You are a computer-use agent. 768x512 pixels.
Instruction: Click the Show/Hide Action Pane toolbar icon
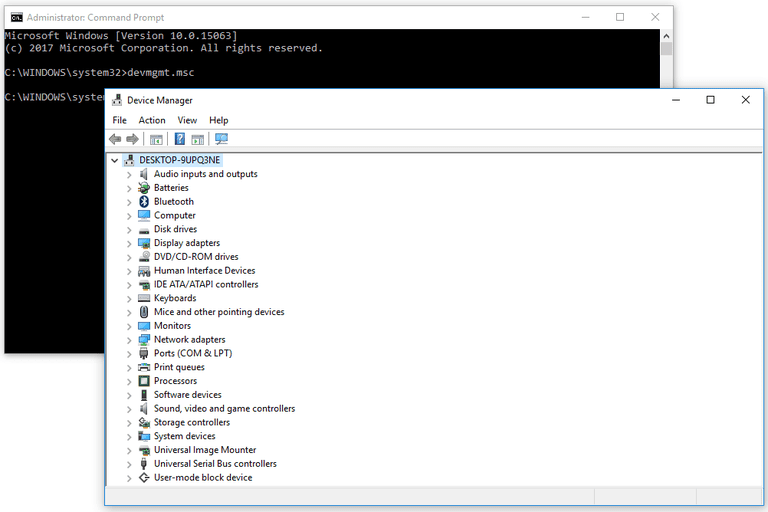click(197, 140)
